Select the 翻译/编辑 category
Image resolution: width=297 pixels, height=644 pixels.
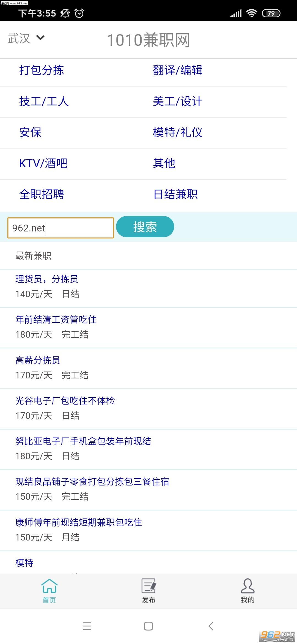tap(178, 70)
